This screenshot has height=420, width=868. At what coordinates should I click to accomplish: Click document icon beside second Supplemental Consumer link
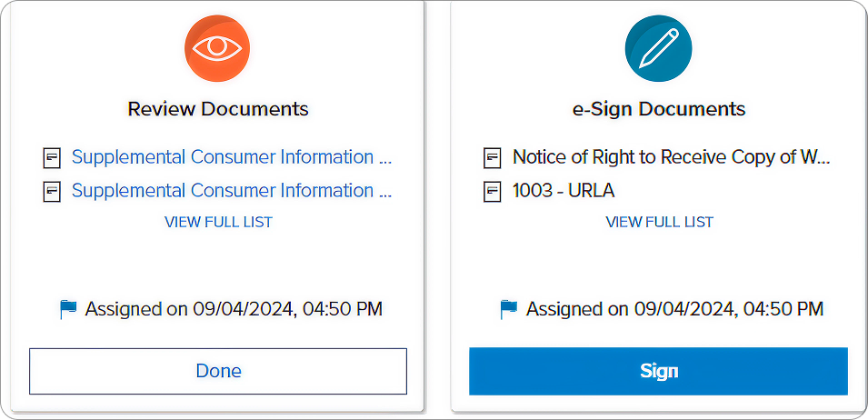53,192
